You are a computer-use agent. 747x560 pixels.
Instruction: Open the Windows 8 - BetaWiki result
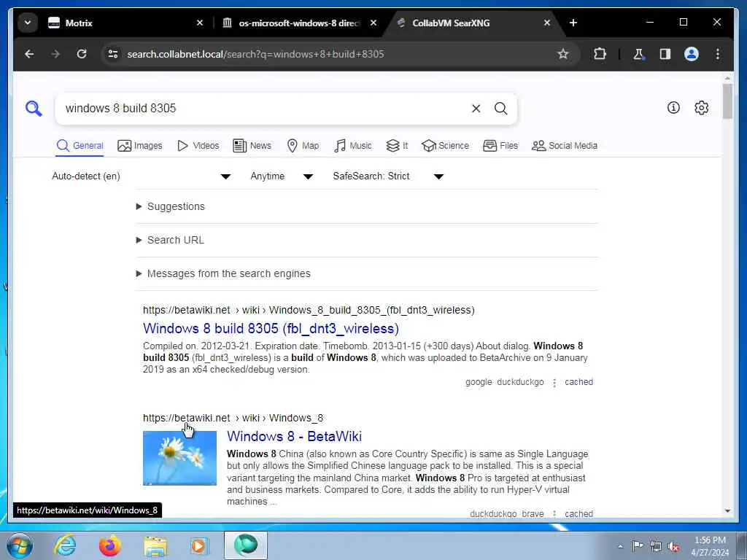coord(295,436)
